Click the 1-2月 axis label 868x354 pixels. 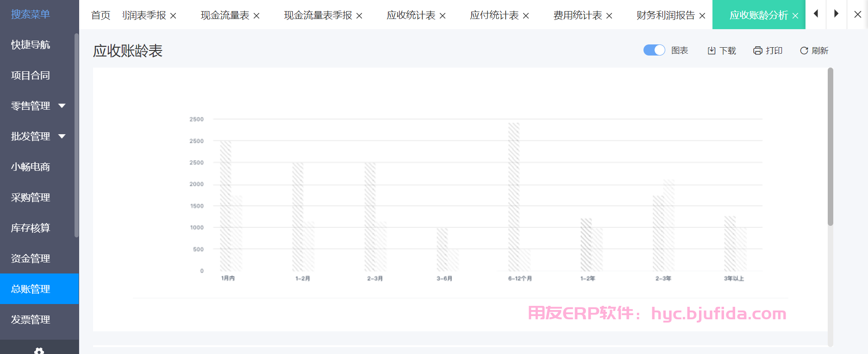pos(303,279)
